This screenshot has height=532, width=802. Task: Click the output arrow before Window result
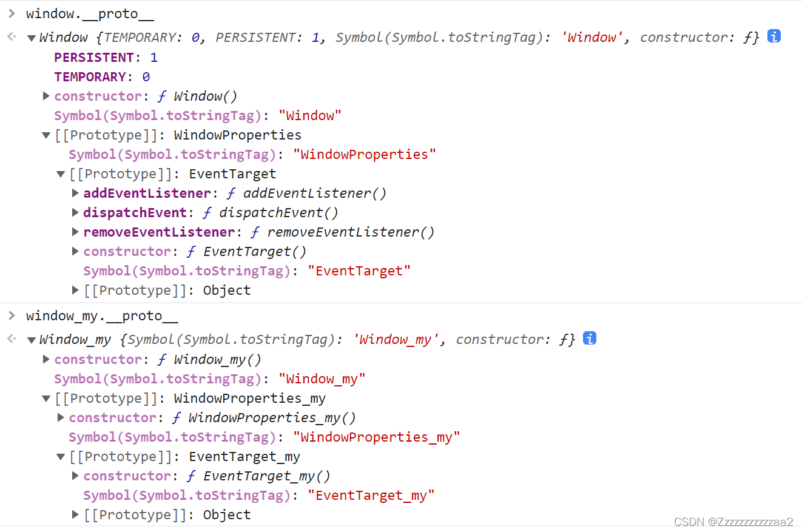click(12, 37)
